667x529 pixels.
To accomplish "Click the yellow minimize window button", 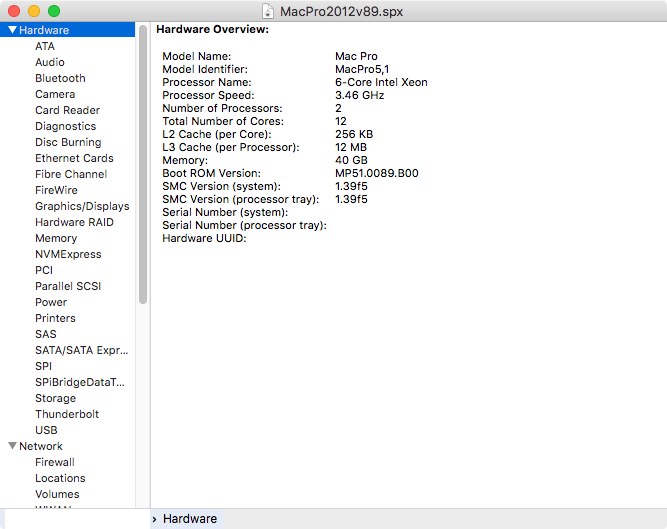I will point(34,11).
